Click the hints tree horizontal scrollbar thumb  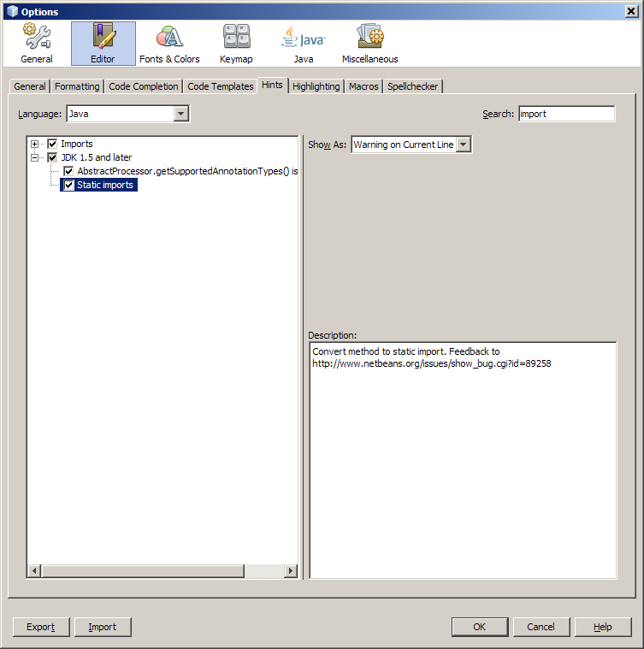[x=143, y=571]
